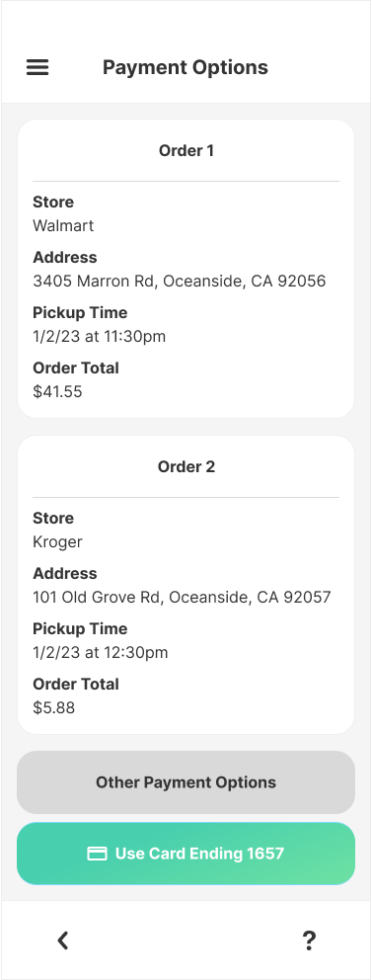Screen dimensions: 372x980
Task: Choose Other Payment Options
Action: tap(186, 782)
